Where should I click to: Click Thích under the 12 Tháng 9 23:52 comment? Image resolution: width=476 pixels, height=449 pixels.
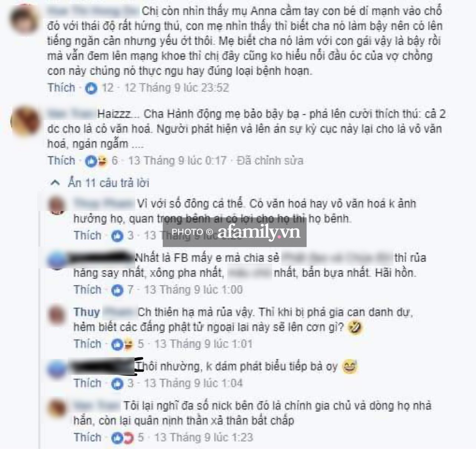click(61, 88)
